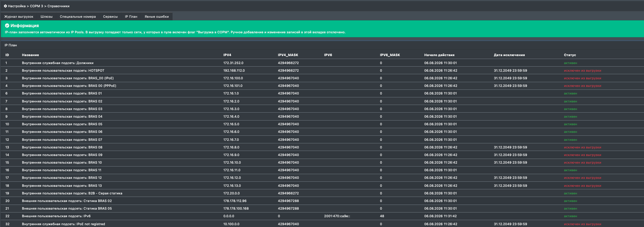Screen dimensions: 644x227
Task: Click the IPV6 column header
Action: click(x=328, y=55)
